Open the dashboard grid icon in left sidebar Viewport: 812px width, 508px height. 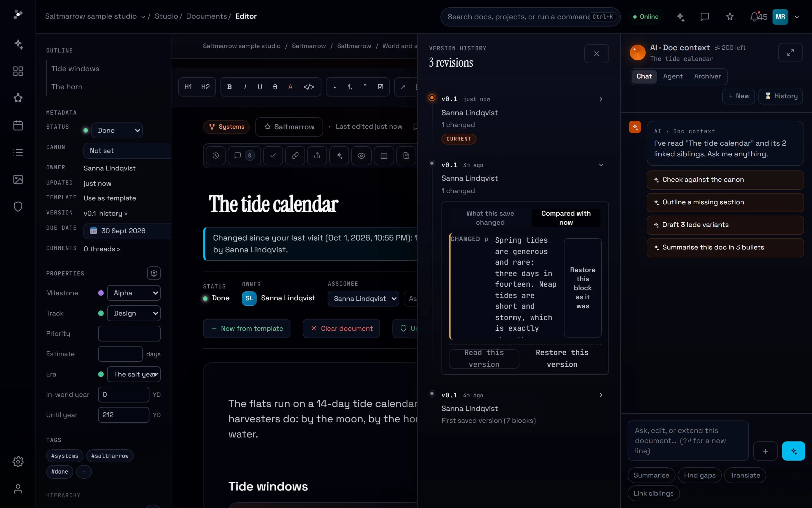point(18,71)
